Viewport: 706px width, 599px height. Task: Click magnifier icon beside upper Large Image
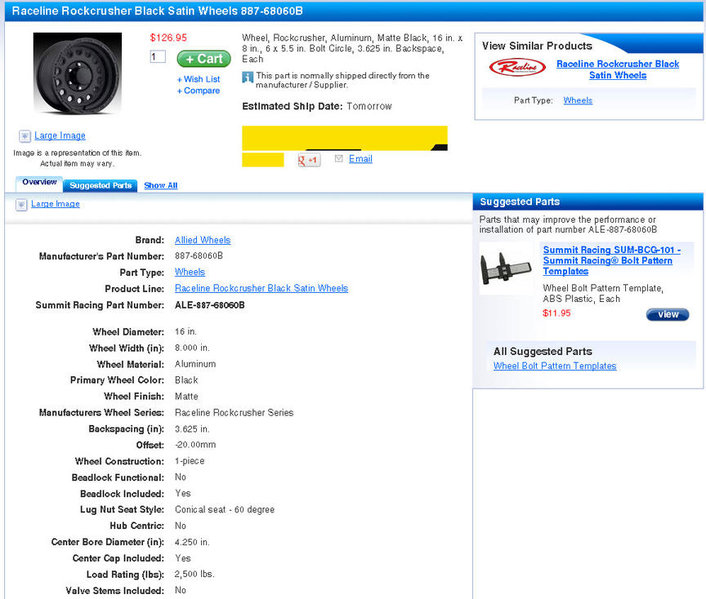(x=25, y=136)
